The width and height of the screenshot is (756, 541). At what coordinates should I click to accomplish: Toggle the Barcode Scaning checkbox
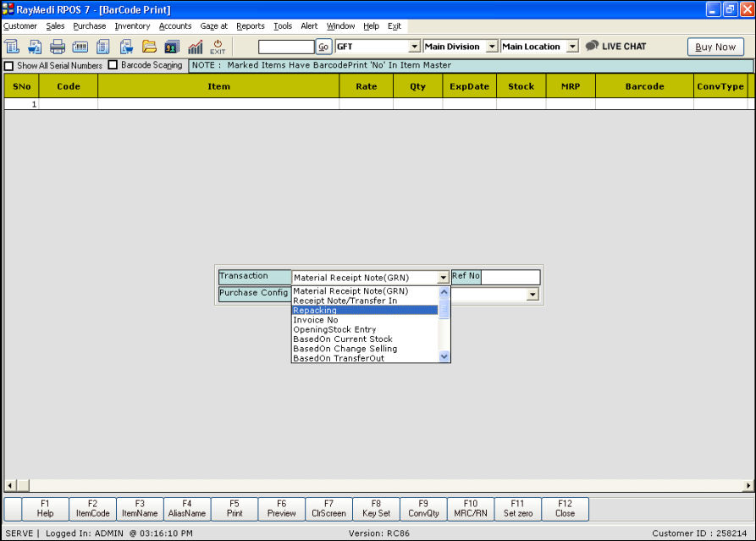113,65
